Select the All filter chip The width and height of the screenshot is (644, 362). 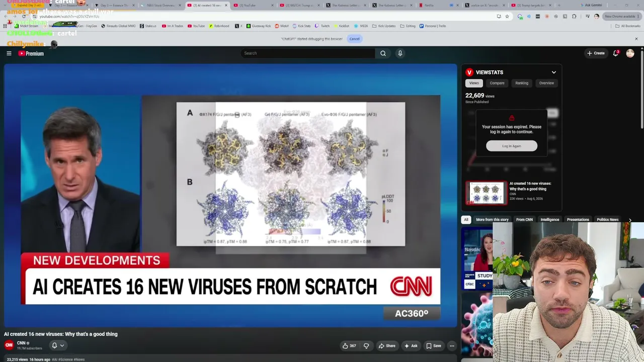466,220
